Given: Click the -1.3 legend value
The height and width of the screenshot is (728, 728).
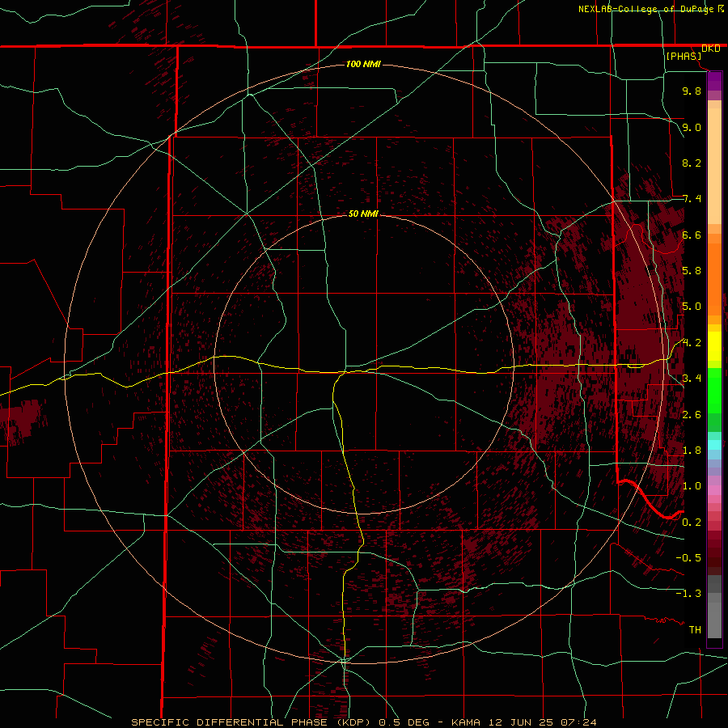Looking at the screenshot, I should pos(688,594).
